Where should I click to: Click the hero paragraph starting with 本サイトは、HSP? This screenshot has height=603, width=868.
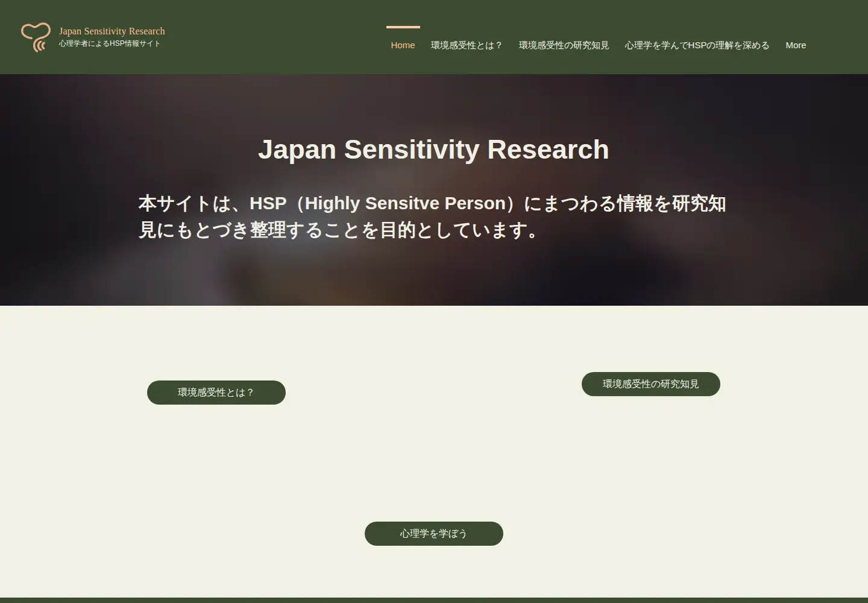point(432,216)
